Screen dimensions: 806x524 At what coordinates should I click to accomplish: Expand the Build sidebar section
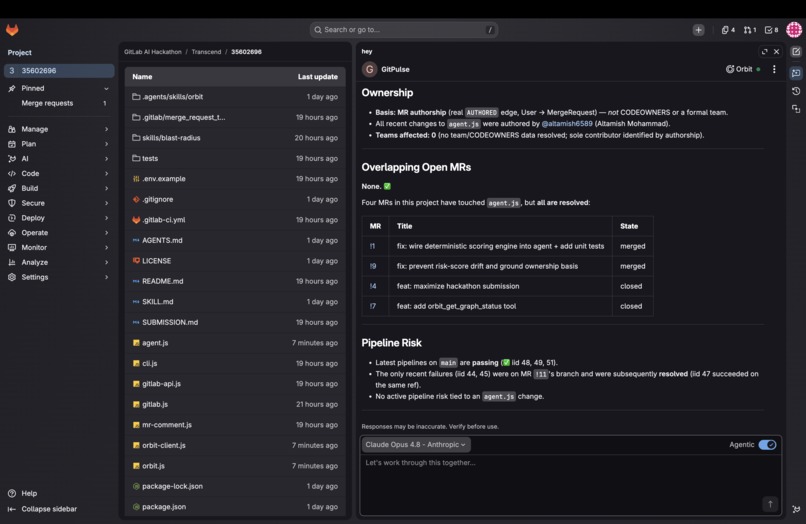59,188
